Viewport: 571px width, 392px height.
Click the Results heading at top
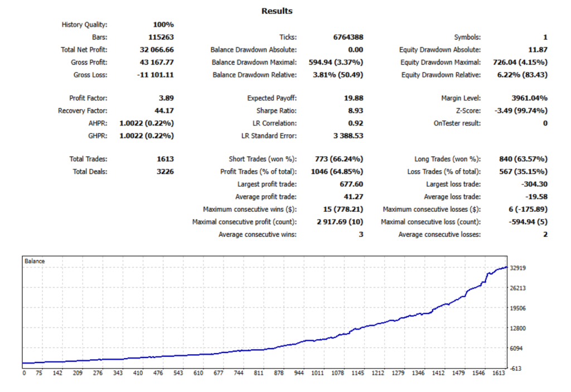277,11
